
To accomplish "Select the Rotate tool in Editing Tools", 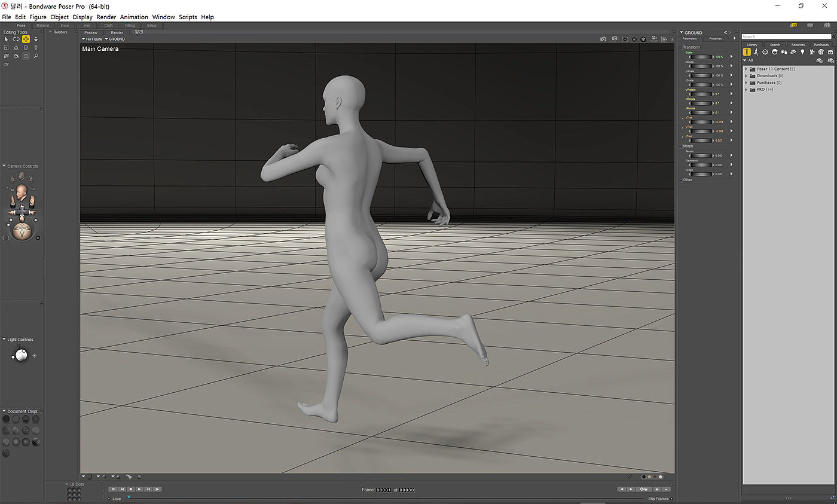I will tap(16, 39).
